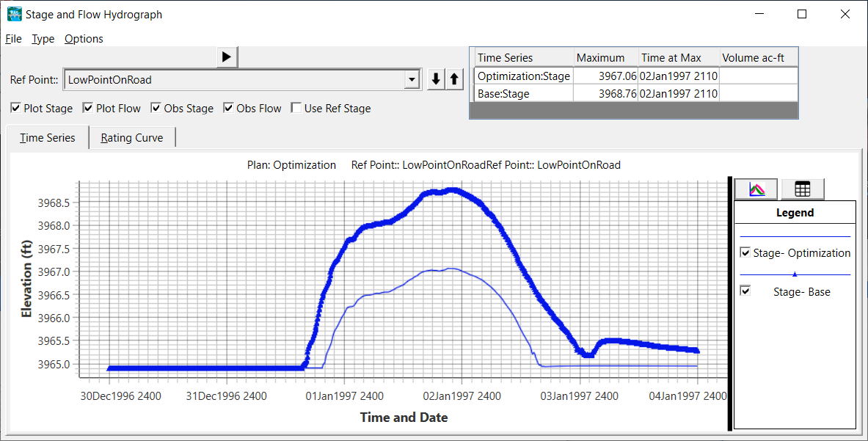The height and width of the screenshot is (441, 868).
Task: Maximize the Stage and Flow Hydrograph window
Action: click(x=802, y=14)
